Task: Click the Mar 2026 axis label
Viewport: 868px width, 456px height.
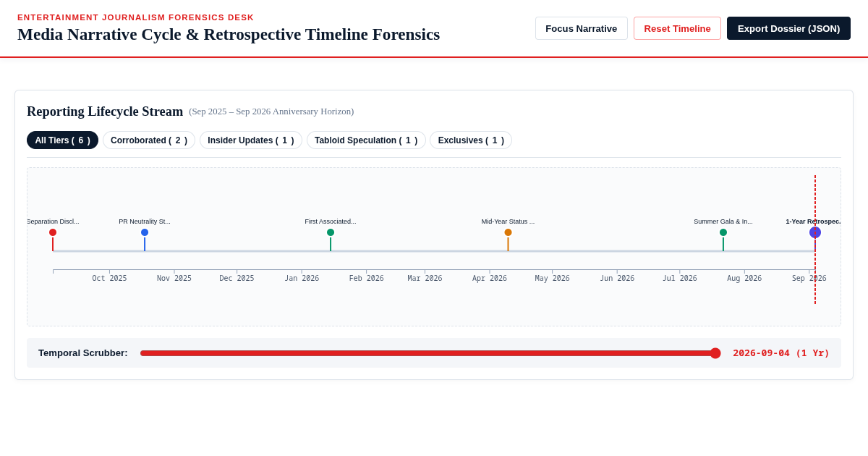Action: click(x=425, y=279)
